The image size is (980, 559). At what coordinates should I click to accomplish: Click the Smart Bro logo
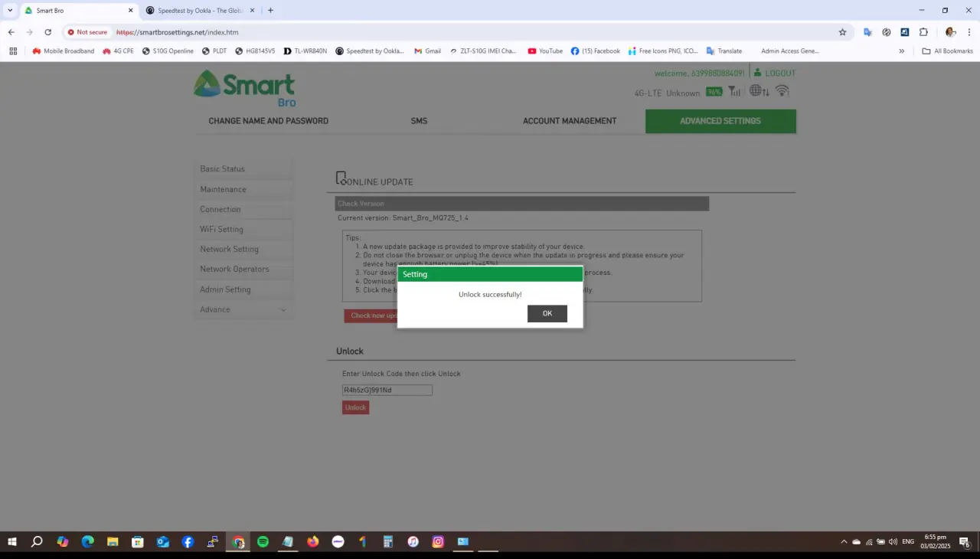244,88
